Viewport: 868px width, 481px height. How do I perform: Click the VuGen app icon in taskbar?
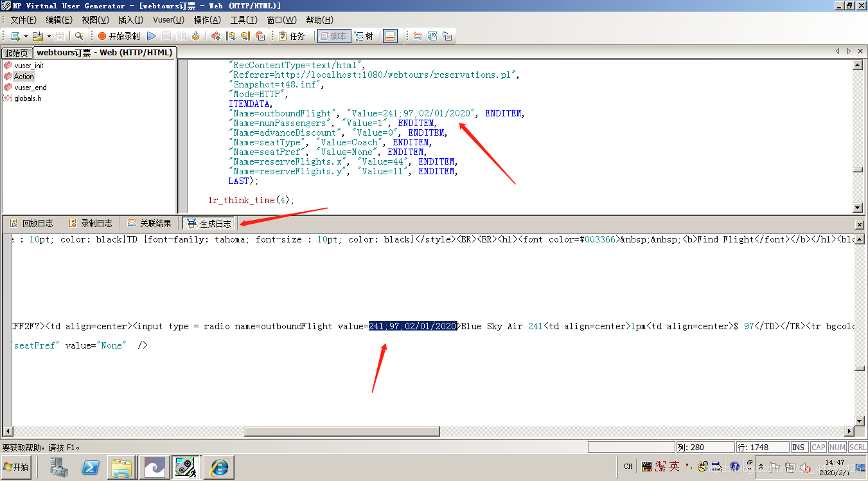(186, 467)
